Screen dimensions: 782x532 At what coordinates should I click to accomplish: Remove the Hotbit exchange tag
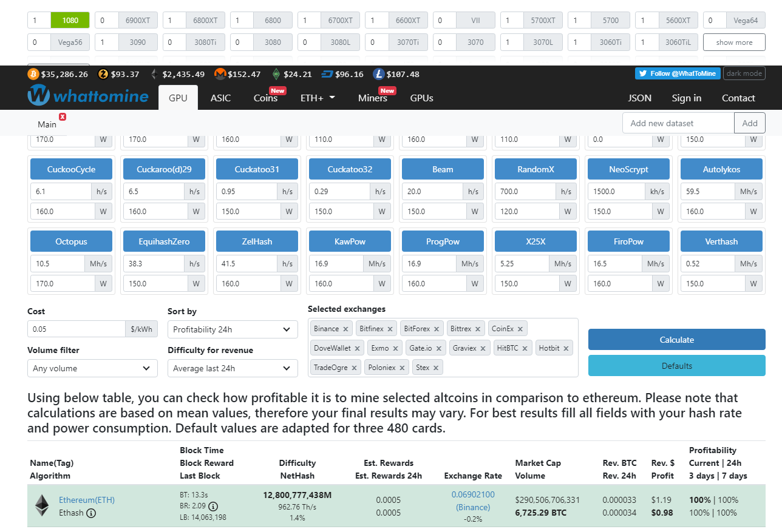click(x=566, y=348)
